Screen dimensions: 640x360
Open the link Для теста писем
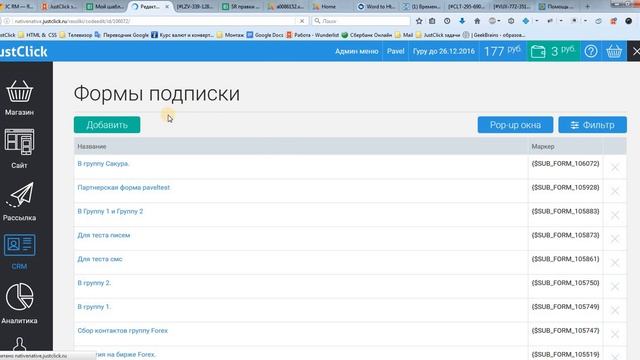104,235
